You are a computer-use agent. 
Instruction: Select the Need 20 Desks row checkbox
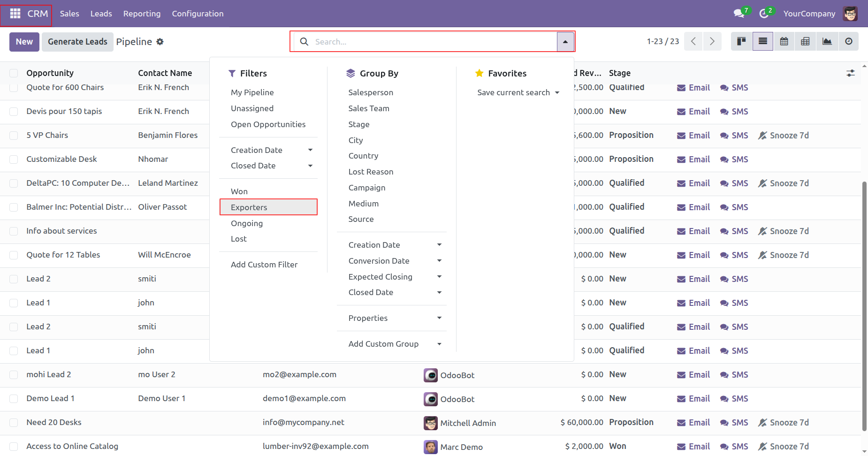pos(14,423)
